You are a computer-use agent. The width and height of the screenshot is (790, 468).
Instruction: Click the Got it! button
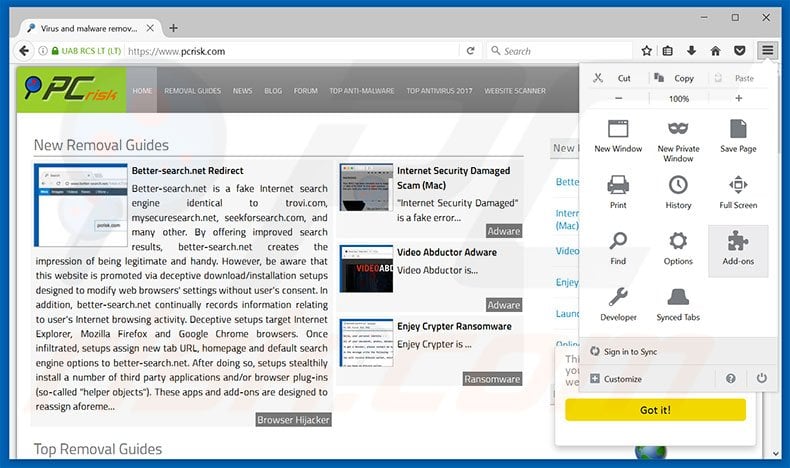[655, 410]
